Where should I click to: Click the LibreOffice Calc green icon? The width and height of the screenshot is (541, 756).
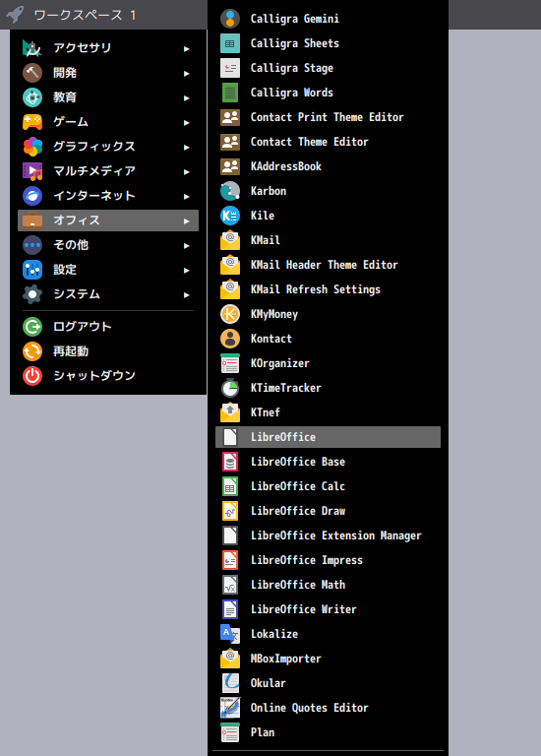tap(230, 486)
